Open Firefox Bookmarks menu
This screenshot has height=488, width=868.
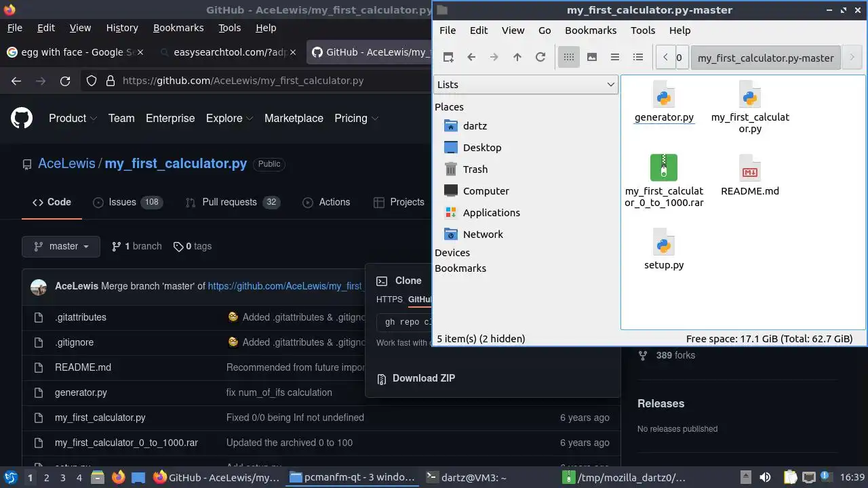[178, 28]
